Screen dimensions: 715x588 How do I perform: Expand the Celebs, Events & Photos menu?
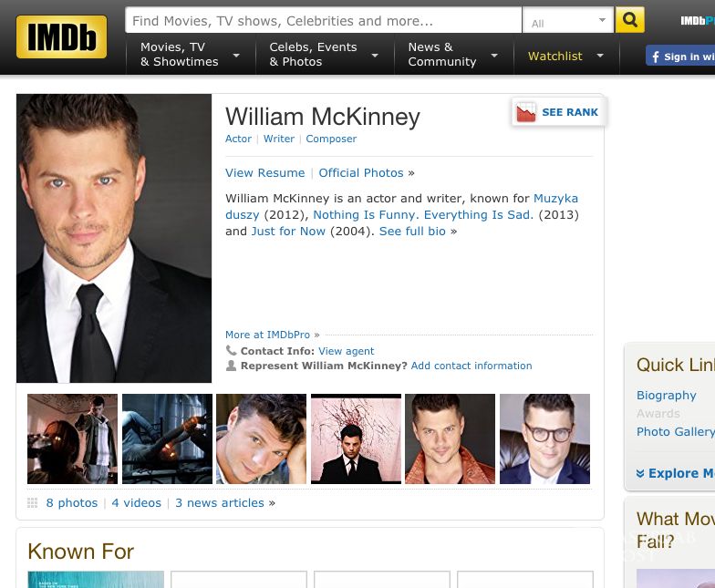point(325,55)
